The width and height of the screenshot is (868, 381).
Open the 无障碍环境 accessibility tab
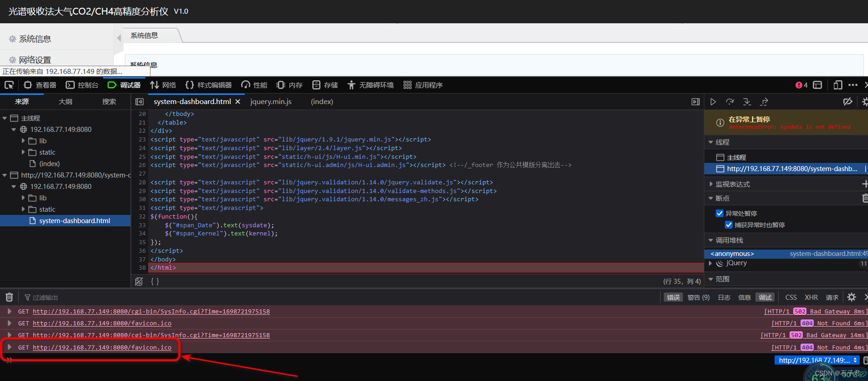(371, 85)
